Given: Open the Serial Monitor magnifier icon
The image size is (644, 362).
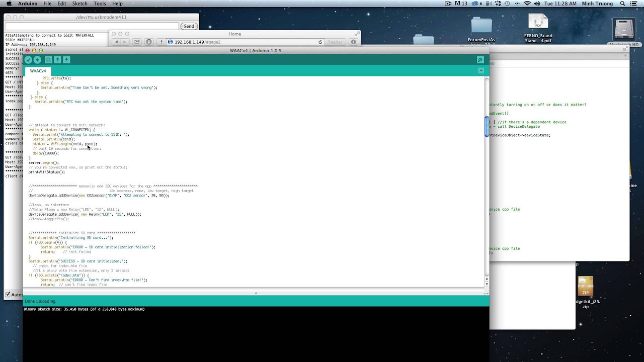Looking at the screenshot, I should [480, 60].
